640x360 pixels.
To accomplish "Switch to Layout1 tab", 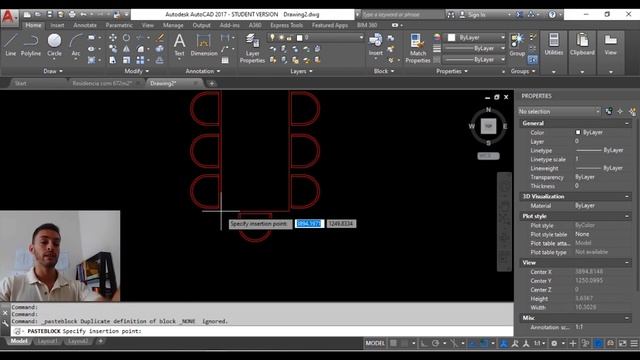I will pyautogui.click(x=47, y=341).
